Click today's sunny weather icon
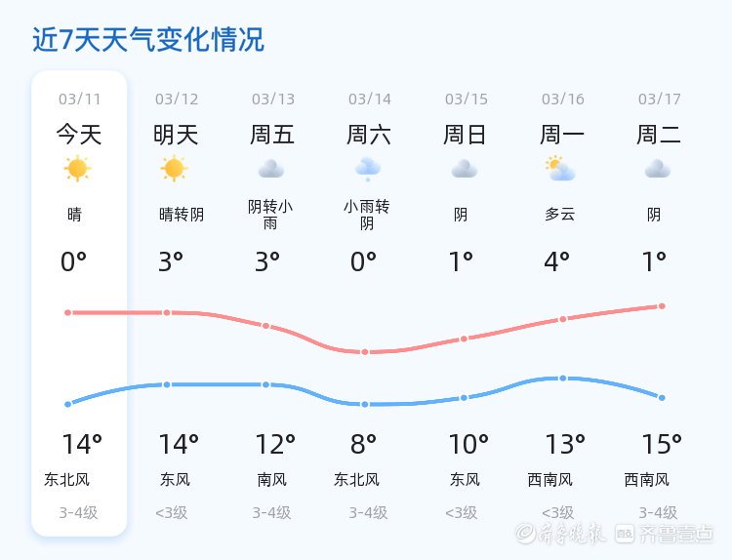This screenshot has height=560, width=732. pyautogui.click(x=77, y=169)
